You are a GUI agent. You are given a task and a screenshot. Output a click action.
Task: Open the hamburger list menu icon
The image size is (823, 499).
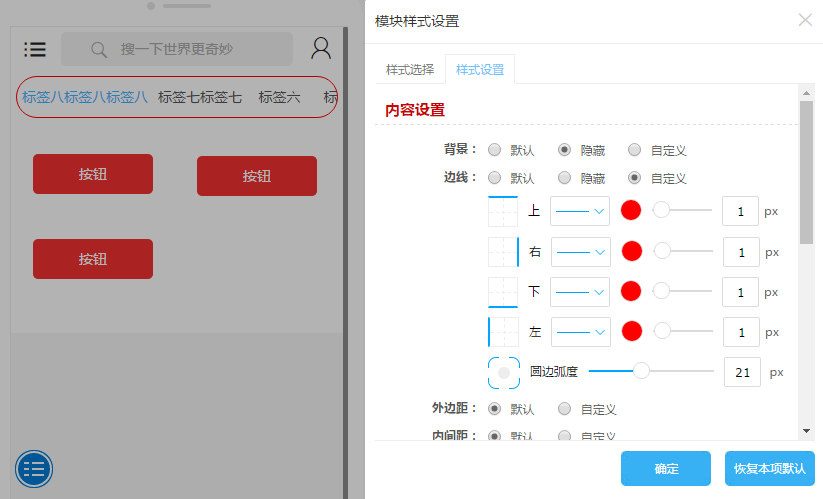tap(35, 49)
